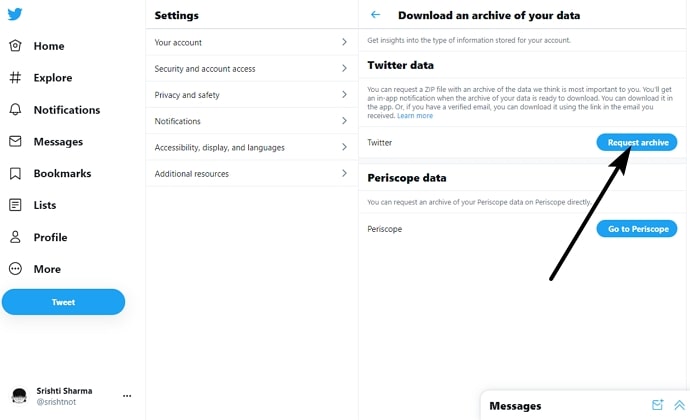Open the More menu circle icon
This screenshot has height=420, width=690.
click(x=15, y=269)
